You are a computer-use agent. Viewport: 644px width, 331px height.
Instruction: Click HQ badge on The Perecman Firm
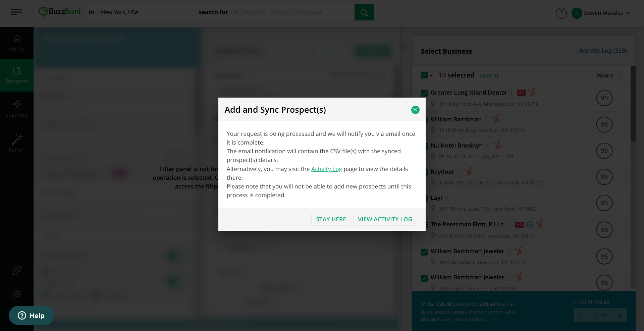[520, 225]
